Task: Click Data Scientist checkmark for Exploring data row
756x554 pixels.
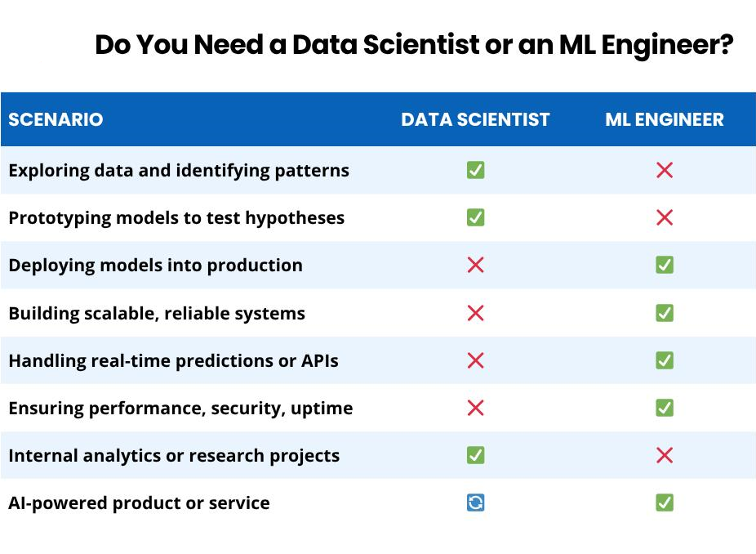Action: (475, 170)
